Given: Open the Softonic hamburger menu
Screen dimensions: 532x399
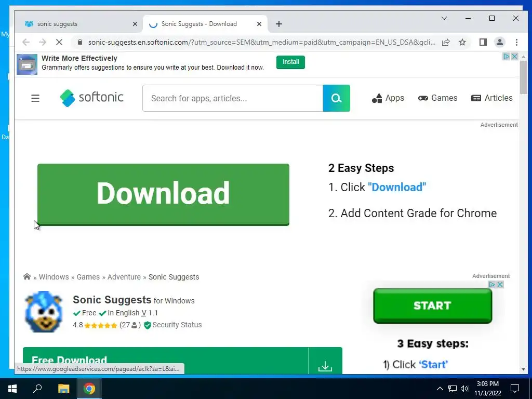Looking at the screenshot, I should click(35, 98).
